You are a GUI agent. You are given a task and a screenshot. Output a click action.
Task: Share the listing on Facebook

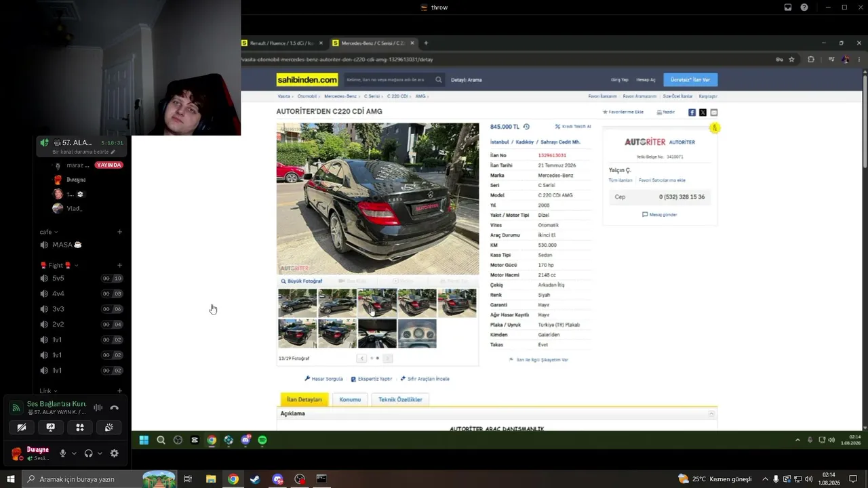click(x=692, y=113)
